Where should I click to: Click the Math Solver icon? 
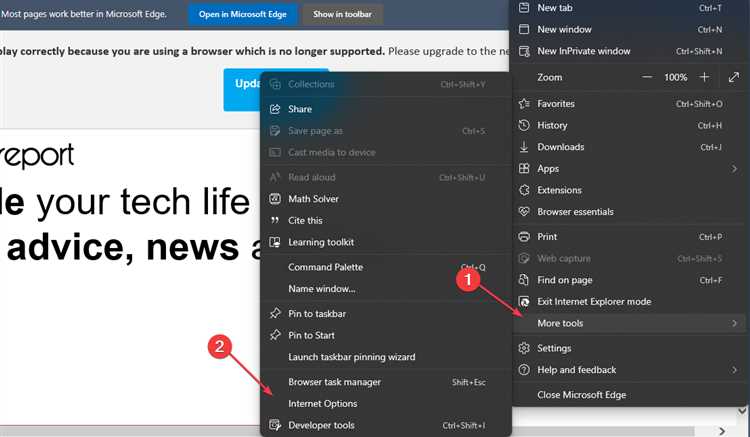(x=274, y=199)
